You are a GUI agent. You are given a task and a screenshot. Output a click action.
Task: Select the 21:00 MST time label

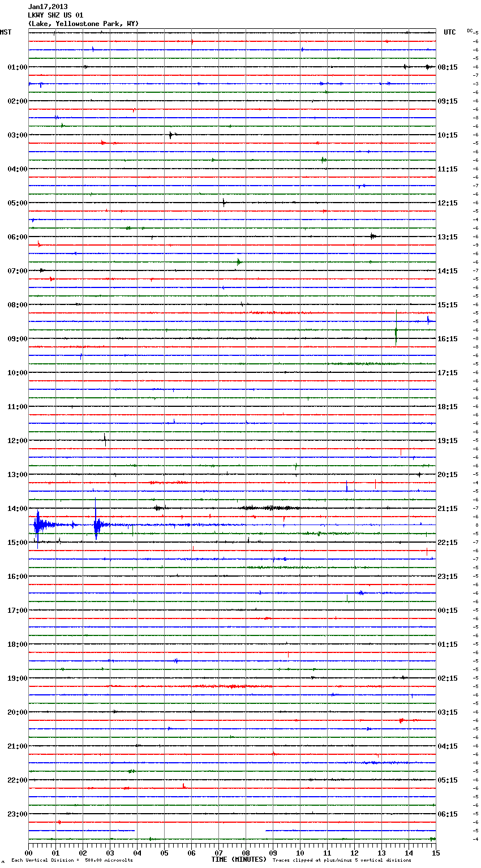click(18, 746)
